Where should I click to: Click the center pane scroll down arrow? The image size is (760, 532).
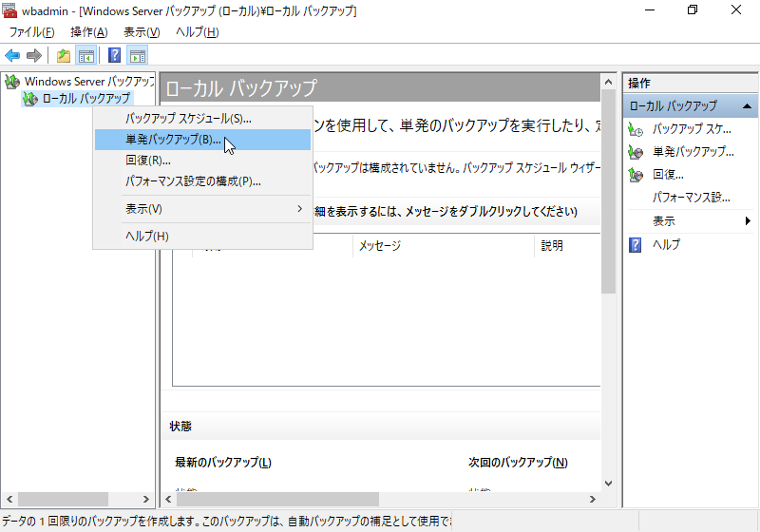coord(608,484)
